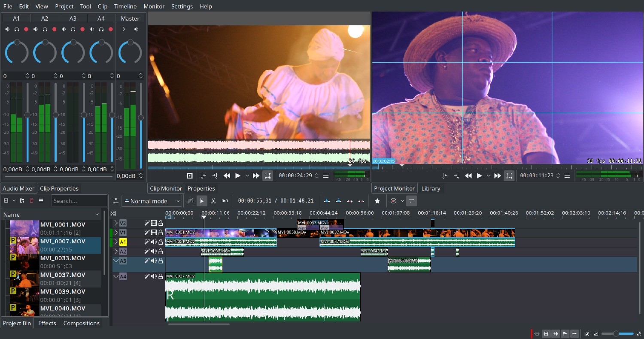Set zone in point in Clip Monitor

204,176
